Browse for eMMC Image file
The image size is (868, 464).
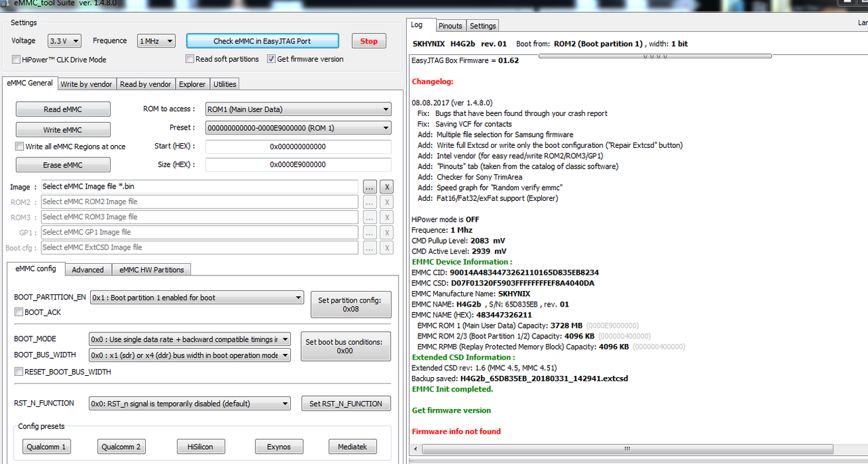click(370, 187)
